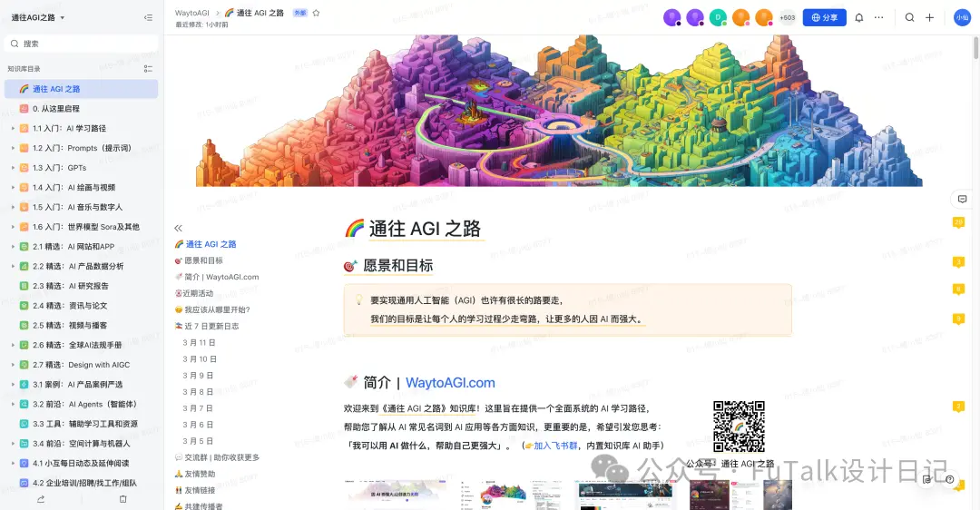Open the comment badge showing 8
Image resolution: width=980 pixels, height=510 pixels.
[958, 289]
